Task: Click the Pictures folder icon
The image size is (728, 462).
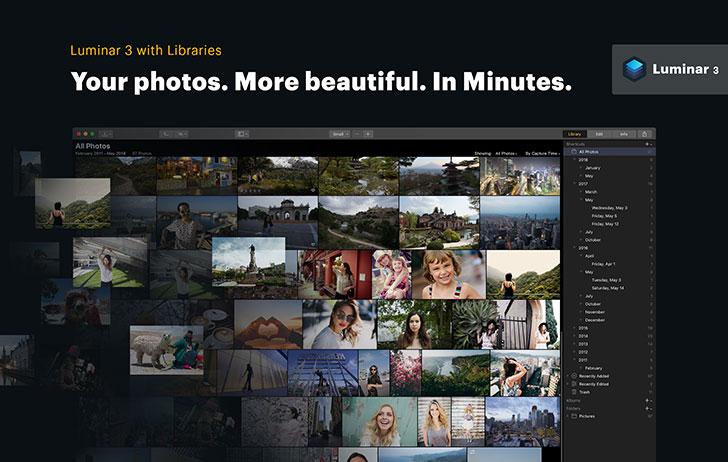Action: tap(574, 416)
